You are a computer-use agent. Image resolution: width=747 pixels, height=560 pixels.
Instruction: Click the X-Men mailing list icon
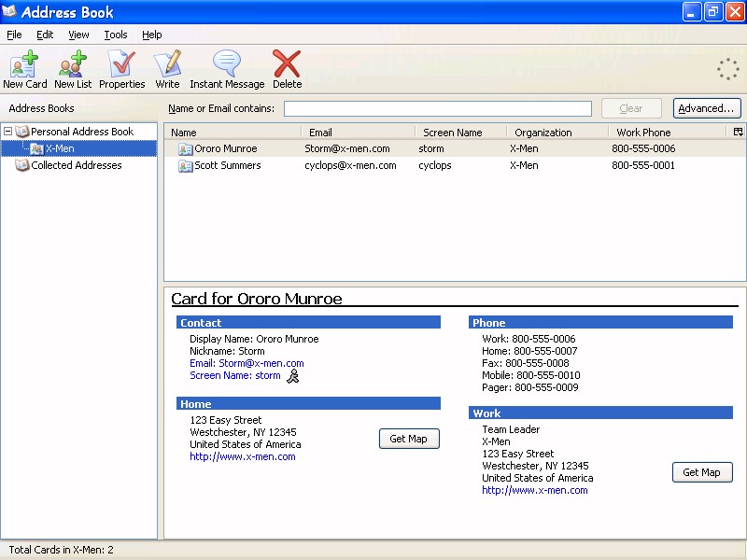coord(36,148)
